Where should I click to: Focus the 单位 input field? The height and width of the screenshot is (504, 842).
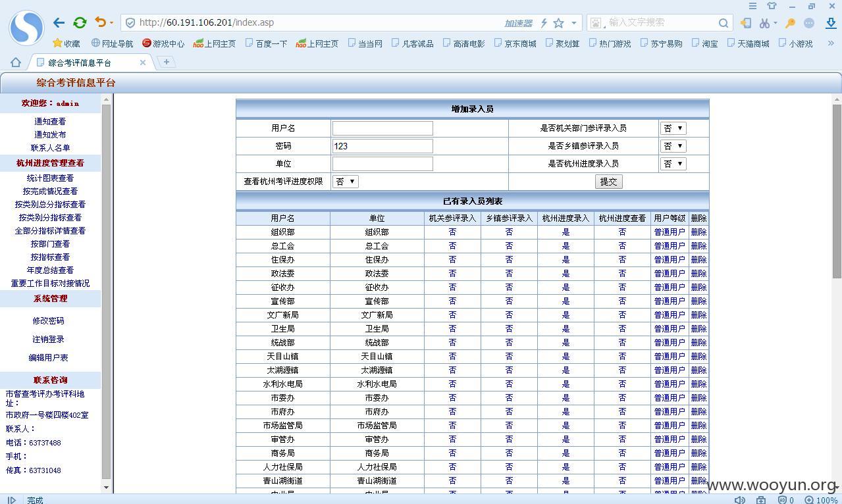tap(382, 164)
